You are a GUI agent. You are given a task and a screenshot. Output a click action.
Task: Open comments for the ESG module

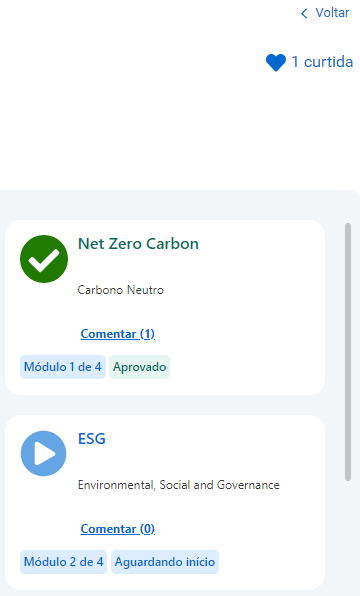click(117, 529)
